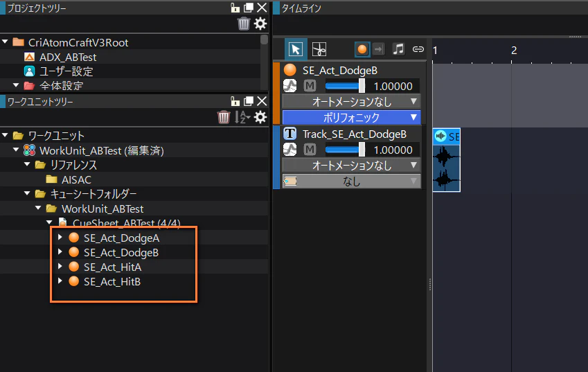Click the waveform clip on the timeline
This screenshot has width=588, height=372.
pos(446,160)
